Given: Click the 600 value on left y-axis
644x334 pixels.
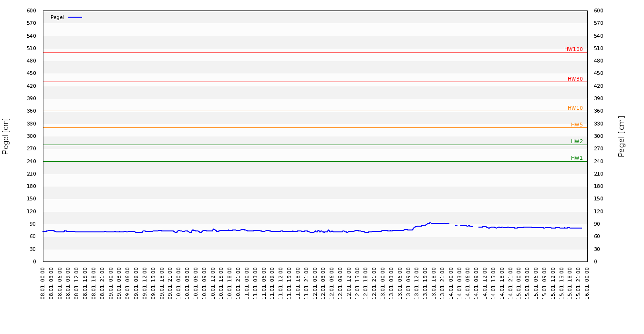Looking at the screenshot, I should click(x=31, y=10).
